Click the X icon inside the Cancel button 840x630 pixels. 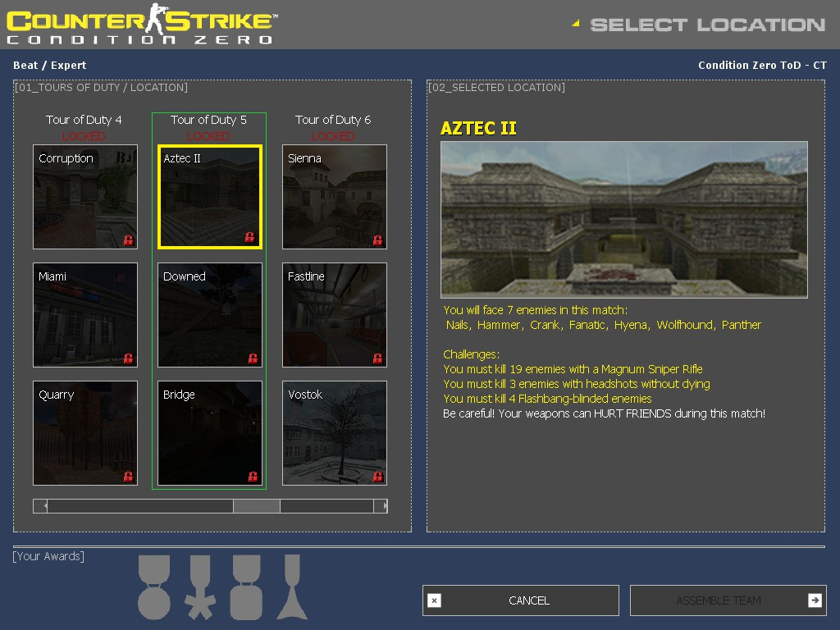click(x=435, y=600)
